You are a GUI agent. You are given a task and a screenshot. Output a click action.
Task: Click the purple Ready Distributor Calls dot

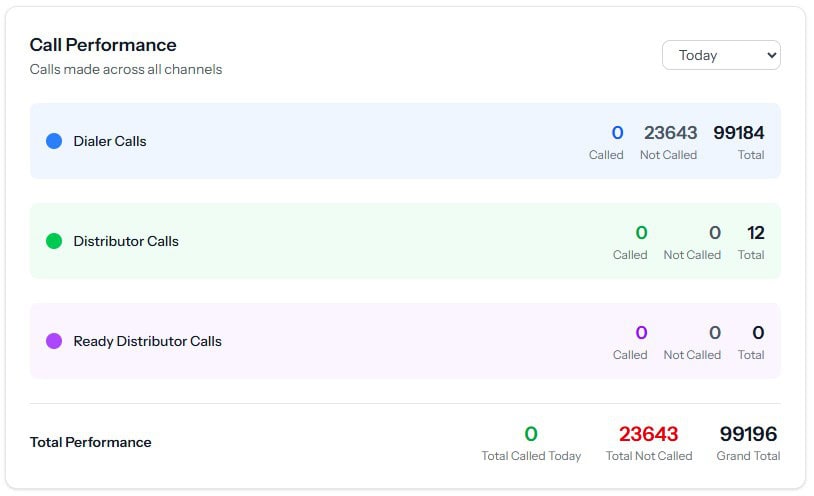(x=54, y=341)
